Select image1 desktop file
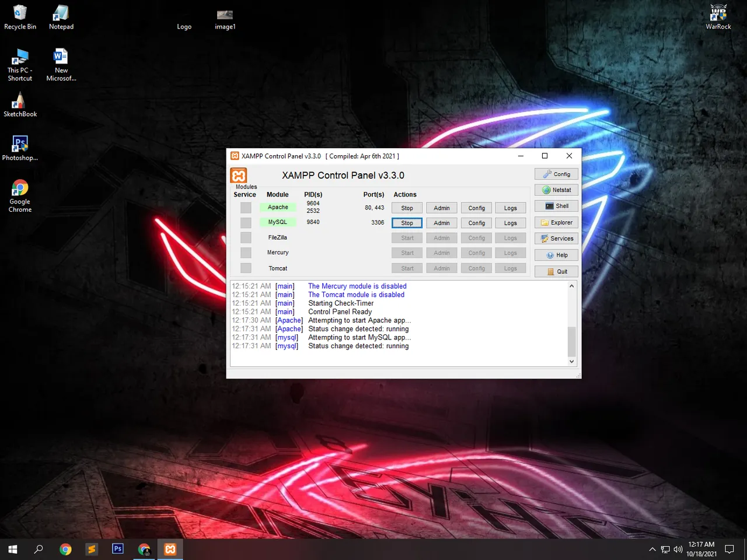The width and height of the screenshot is (747, 560). [x=225, y=19]
